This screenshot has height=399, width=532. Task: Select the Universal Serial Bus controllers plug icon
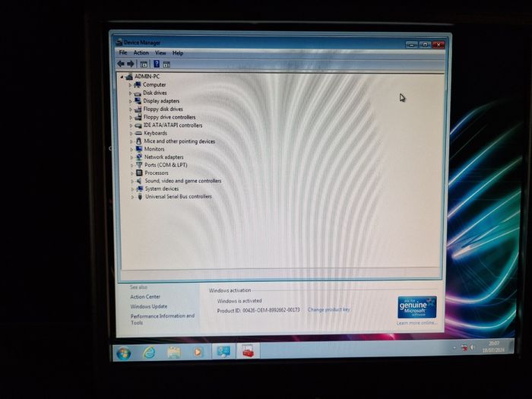pyautogui.click(x=140, y=196)
